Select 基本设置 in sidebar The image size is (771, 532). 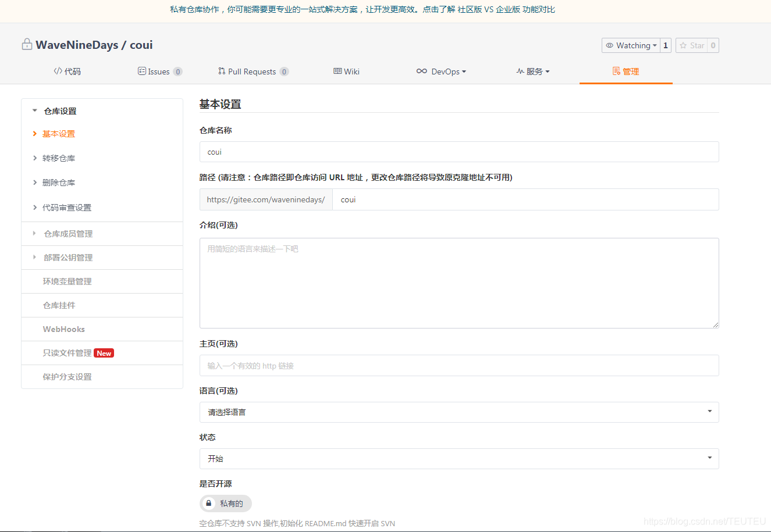pyautogui.click(x=59, y=134)
